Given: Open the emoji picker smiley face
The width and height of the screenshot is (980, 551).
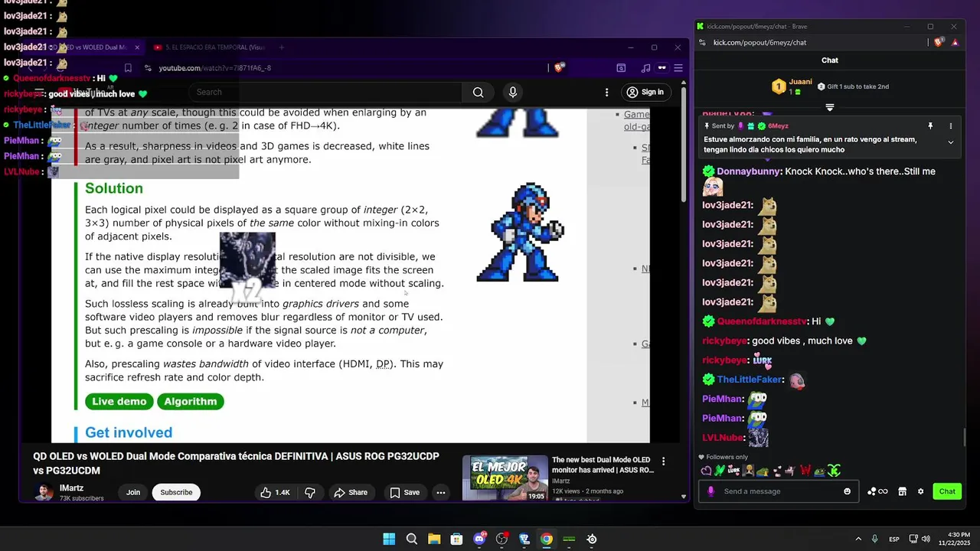Looking at the screenshot, I should point(847,491).
